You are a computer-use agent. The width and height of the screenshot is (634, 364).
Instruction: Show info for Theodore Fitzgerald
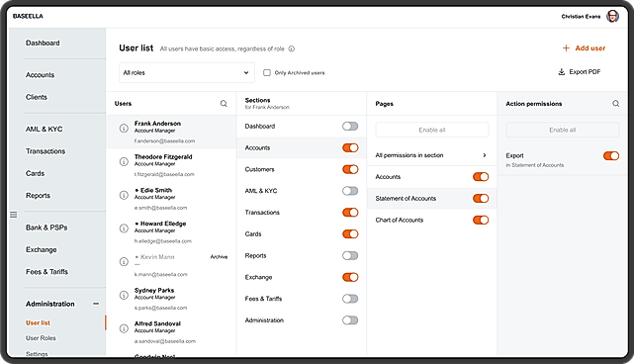pyautogui.click(x=124, y=162)
